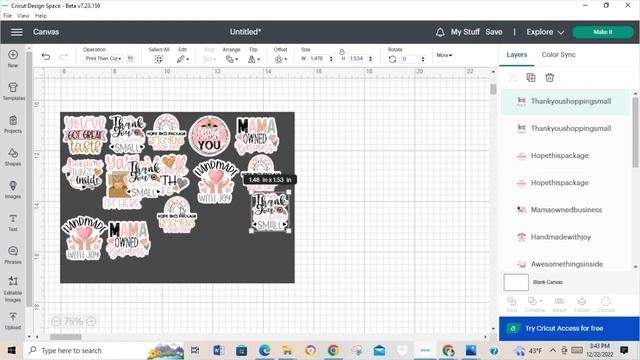Click the color swatch beside Operation dropdown
This screenshot has height=360, width=640.
click(130, 58)
